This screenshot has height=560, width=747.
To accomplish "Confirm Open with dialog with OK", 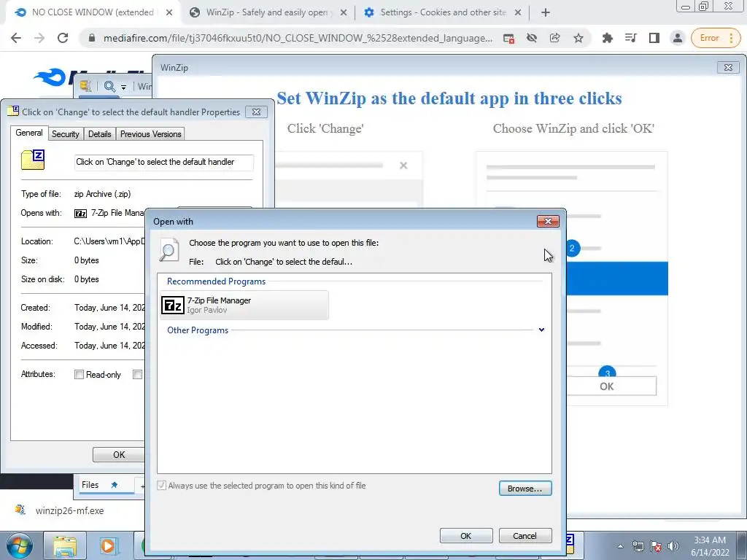I will [466, 536].
